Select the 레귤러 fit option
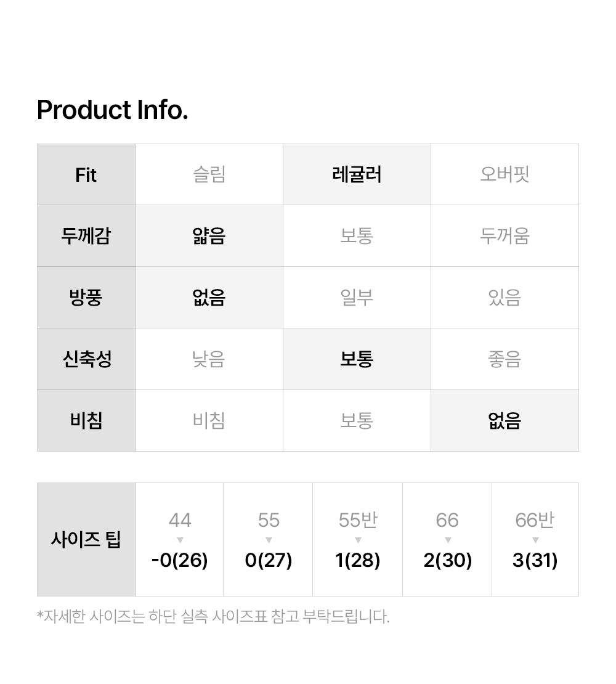616x684 pixels. (357, 174)
